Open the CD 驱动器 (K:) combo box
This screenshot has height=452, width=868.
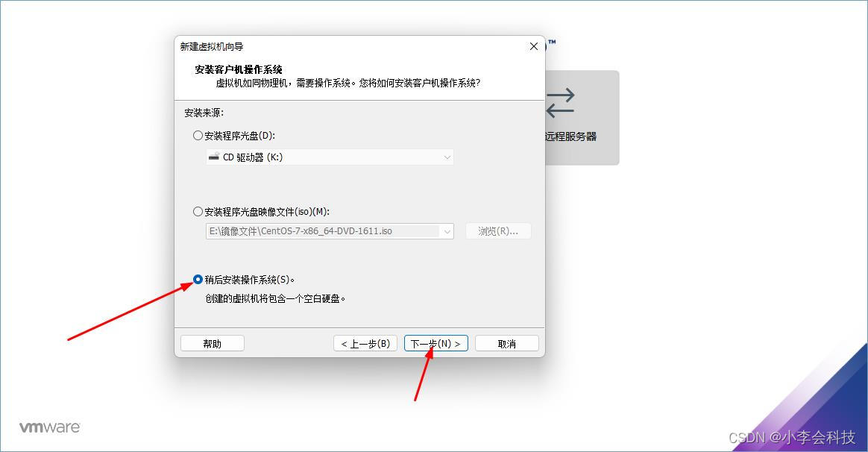(x=330, y=157)
